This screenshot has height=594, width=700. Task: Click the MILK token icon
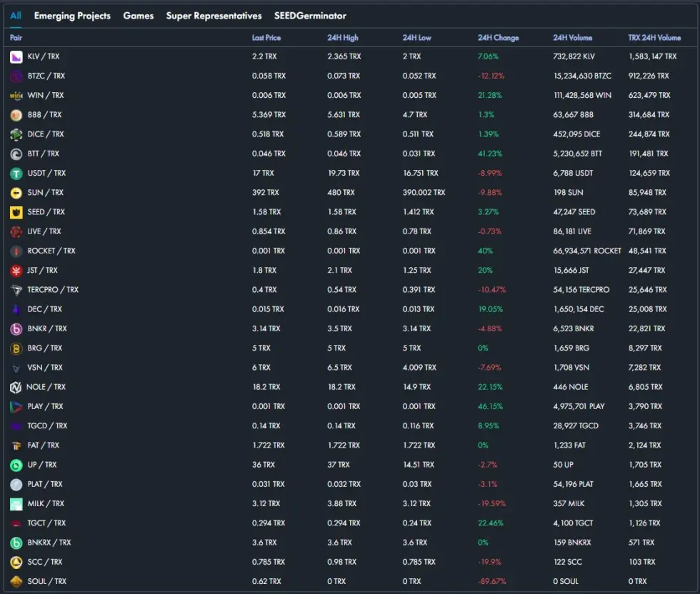16,504
